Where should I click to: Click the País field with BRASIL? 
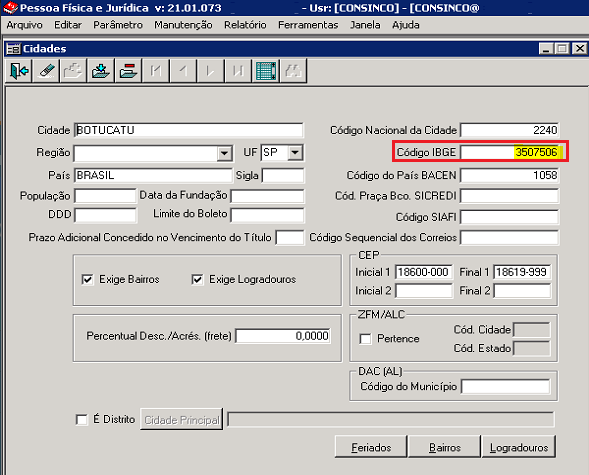coord(153,175)
